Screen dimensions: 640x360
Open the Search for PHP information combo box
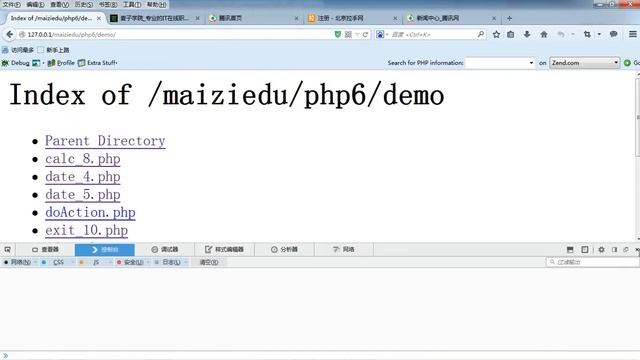click(x=500, y=63)
